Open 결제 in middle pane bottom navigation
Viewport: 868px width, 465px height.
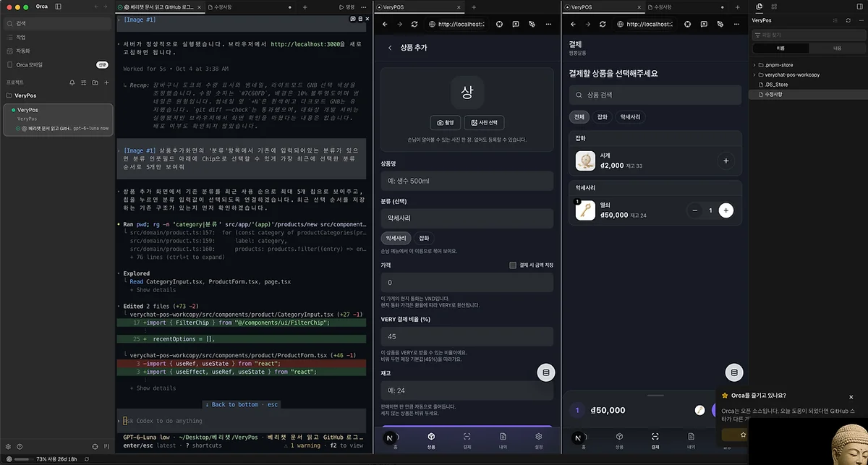point(467,440)
